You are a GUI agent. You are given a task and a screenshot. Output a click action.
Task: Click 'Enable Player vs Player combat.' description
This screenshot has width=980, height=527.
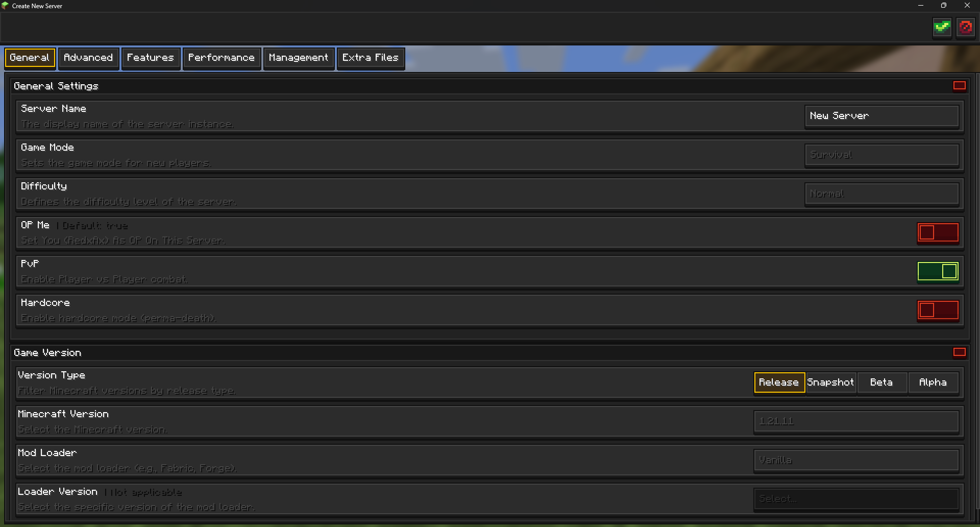pos(104,280)
